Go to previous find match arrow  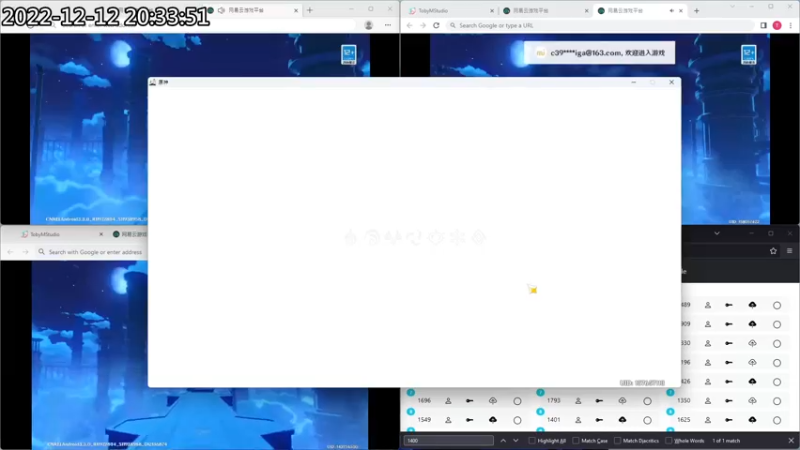coord(503,441)
